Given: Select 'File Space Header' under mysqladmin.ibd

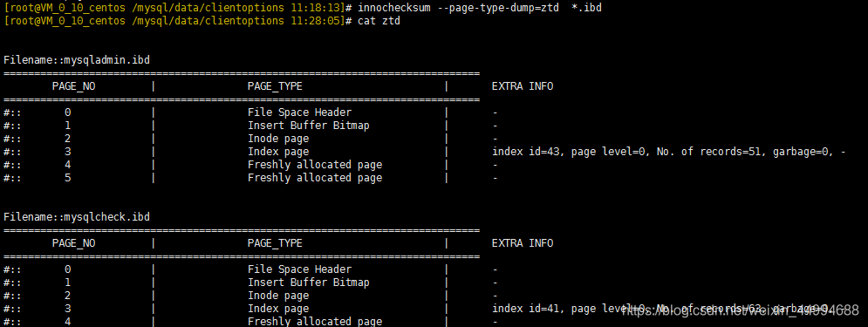Looking at the screenshot, I should pos(299,112).
